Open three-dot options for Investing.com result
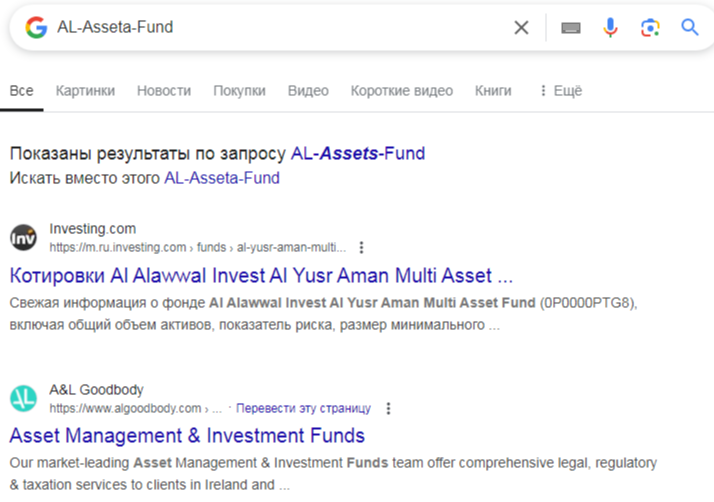 coord(362,248)
